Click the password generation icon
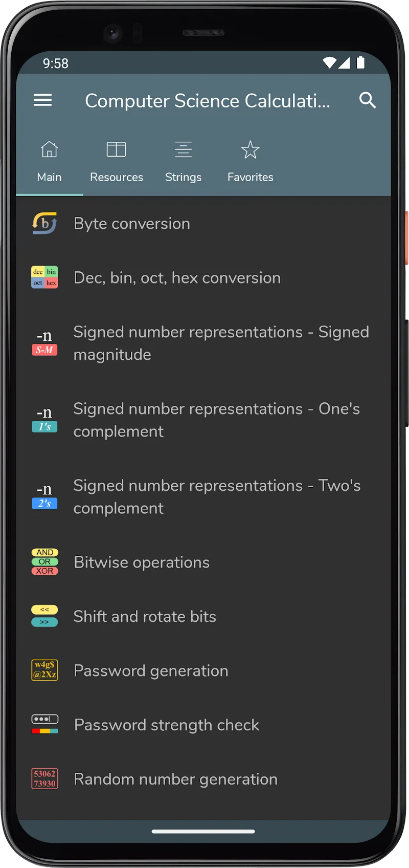 tap(44, 670)
